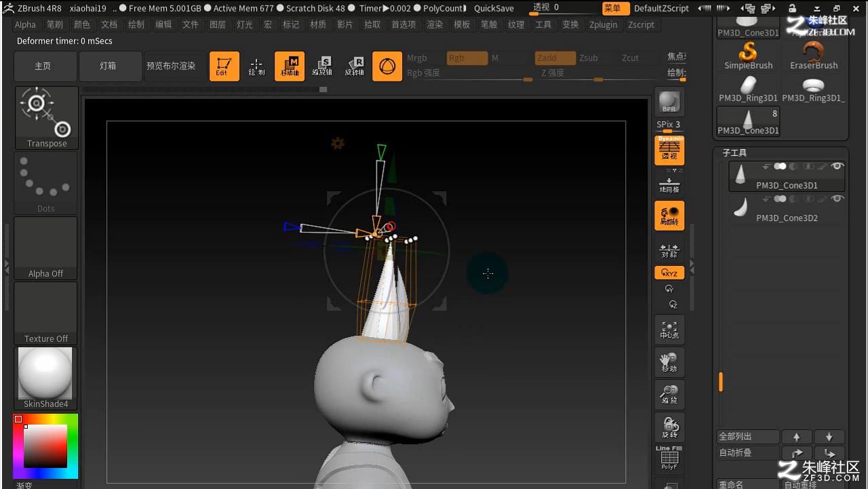Click the 重命名 (Rename) button

(x=748, y=484)
